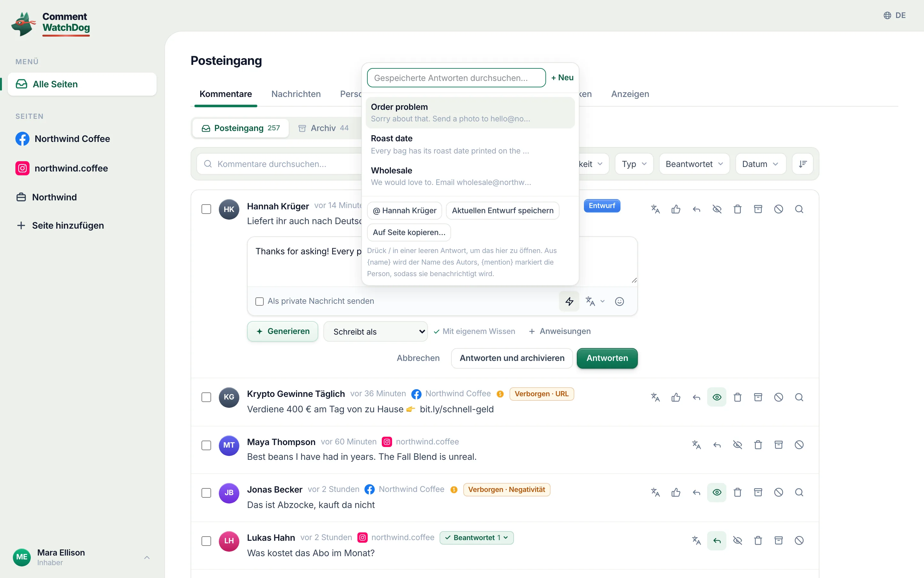
Task: Open the 'Schreibt als' selector
Action: point(376,331)
